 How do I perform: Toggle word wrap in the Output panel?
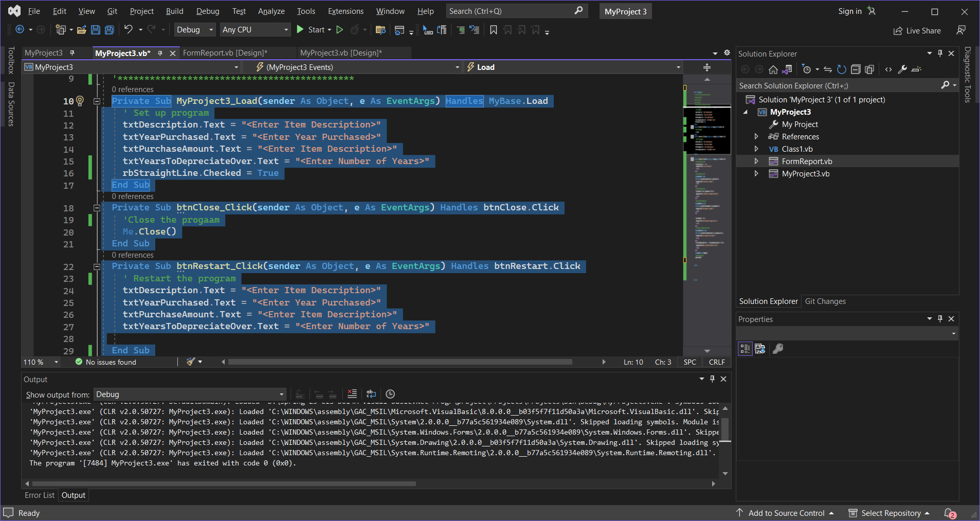tap(371, 394)
